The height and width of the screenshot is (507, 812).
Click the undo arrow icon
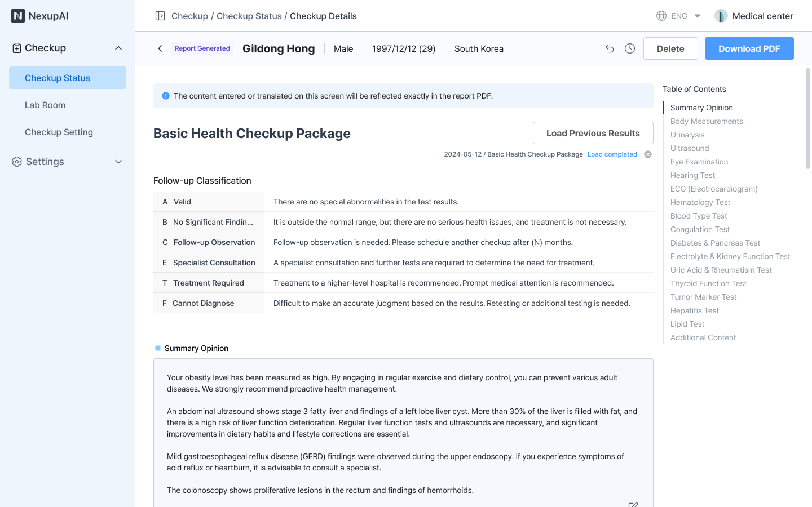pos(609,49)
